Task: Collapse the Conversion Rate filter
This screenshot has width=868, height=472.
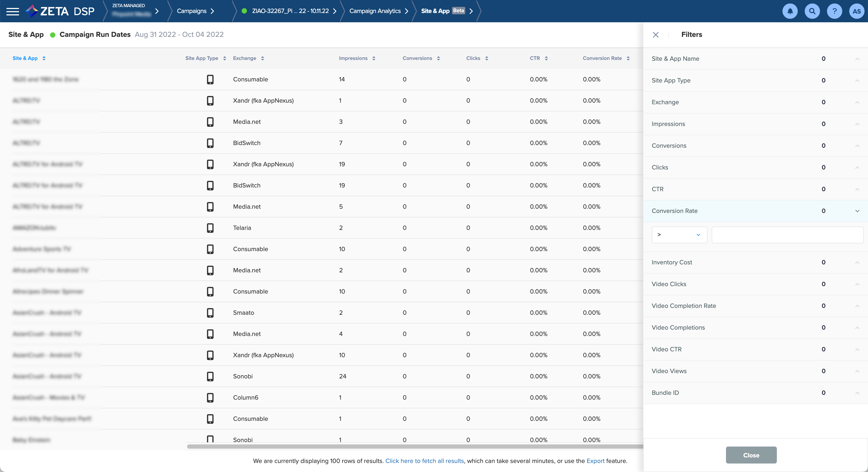Action: point(857,211)
